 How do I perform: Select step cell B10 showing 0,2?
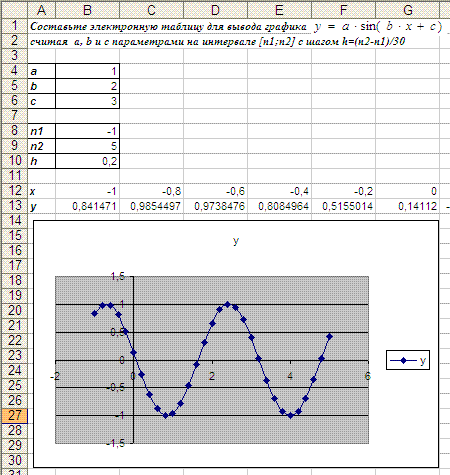(87, 161)
